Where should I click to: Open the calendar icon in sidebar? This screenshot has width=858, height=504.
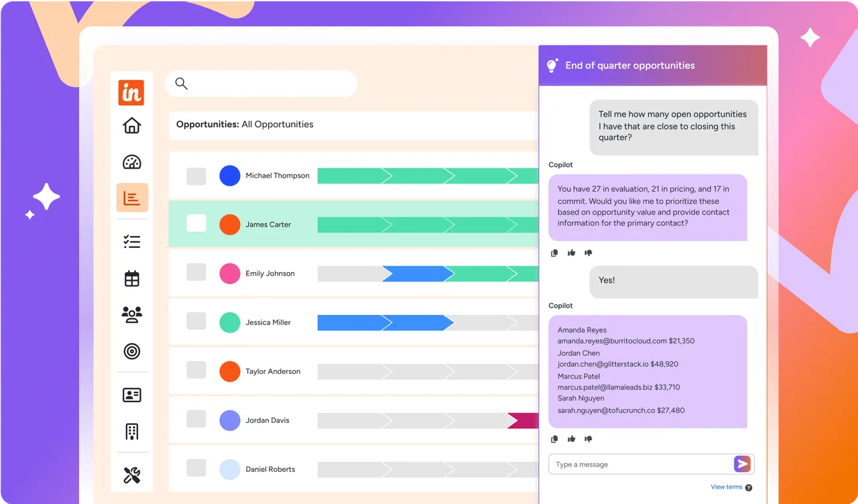pos(132,279)
